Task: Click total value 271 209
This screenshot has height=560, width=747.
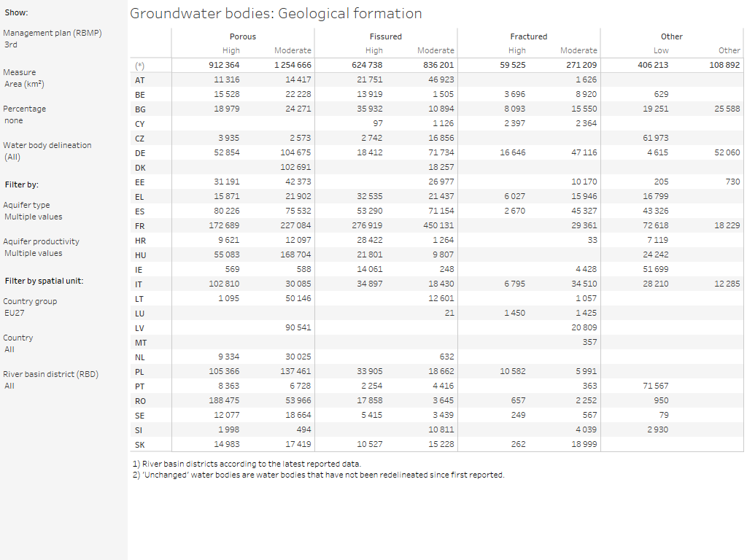Action: click(x=581, y=65)
